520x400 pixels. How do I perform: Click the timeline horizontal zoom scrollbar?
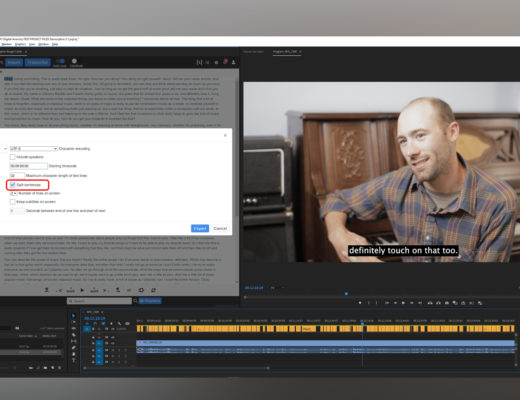(x=177, y=368)
